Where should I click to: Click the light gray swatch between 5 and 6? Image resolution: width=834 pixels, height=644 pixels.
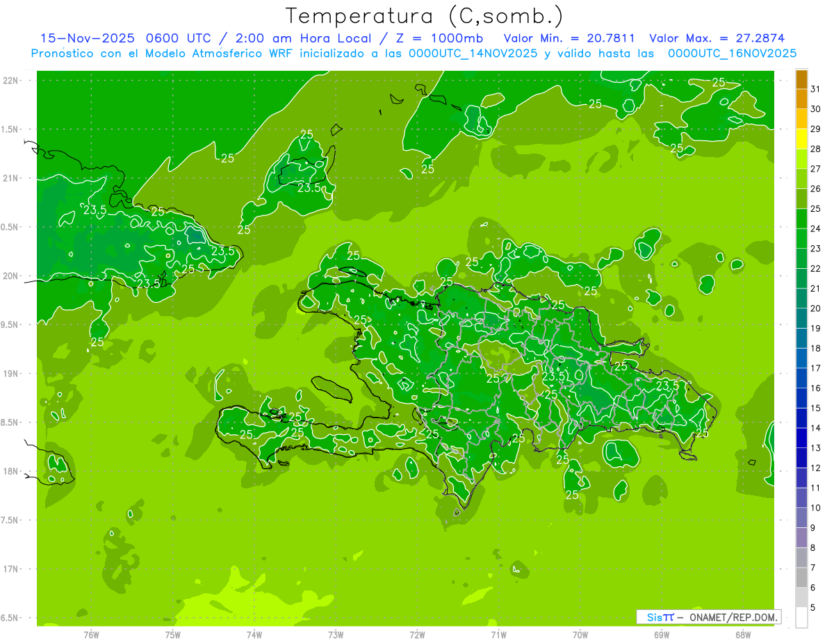pyautogui.click(x=801, y=597)
